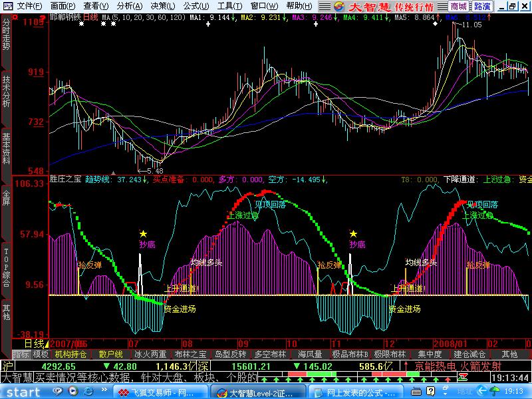Select the 指标 bottom tab

21,354
